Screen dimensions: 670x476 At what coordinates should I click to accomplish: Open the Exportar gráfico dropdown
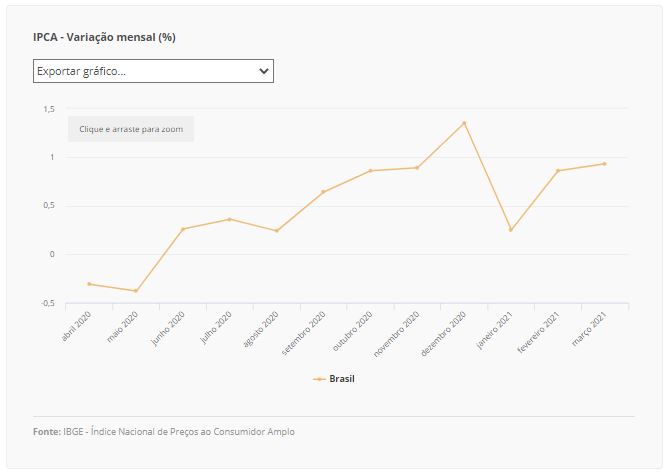(153, 71)
